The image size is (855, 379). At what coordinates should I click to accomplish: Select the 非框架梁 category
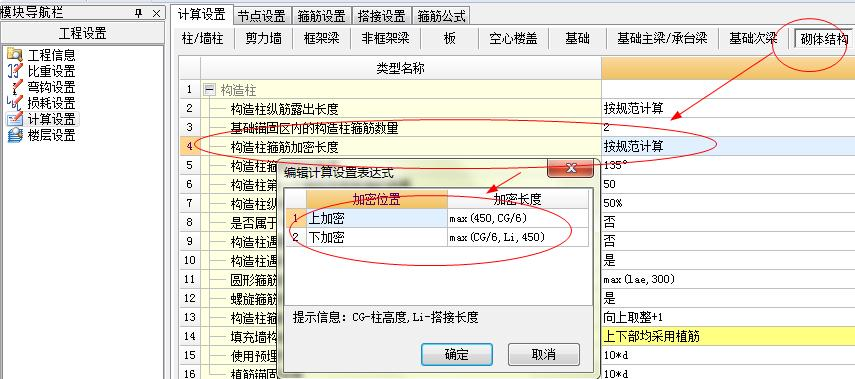(x=386, y=39)
